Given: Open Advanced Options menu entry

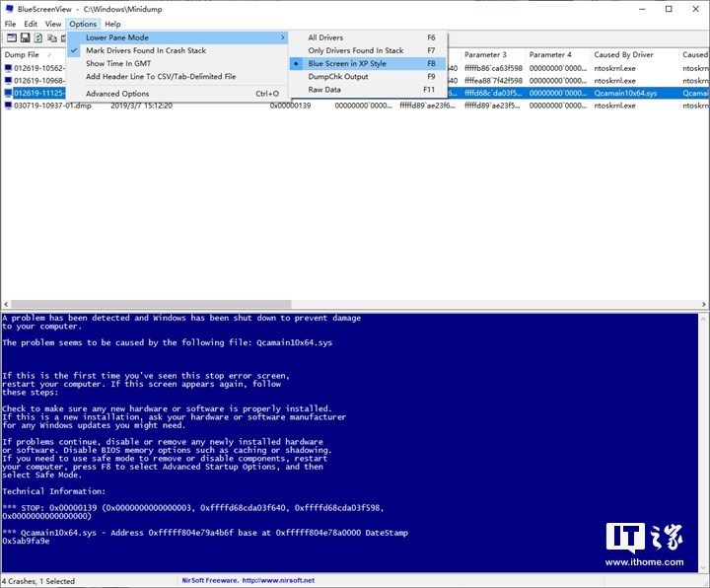Looking at the screenshot, I should click(x=117, y=94).
